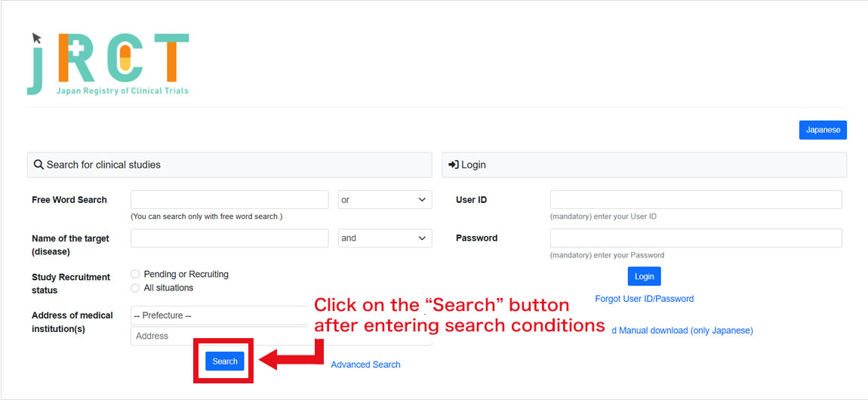868x400 pixels.
Task: Switch language with Japanese button
Action: tap(823, 130)
